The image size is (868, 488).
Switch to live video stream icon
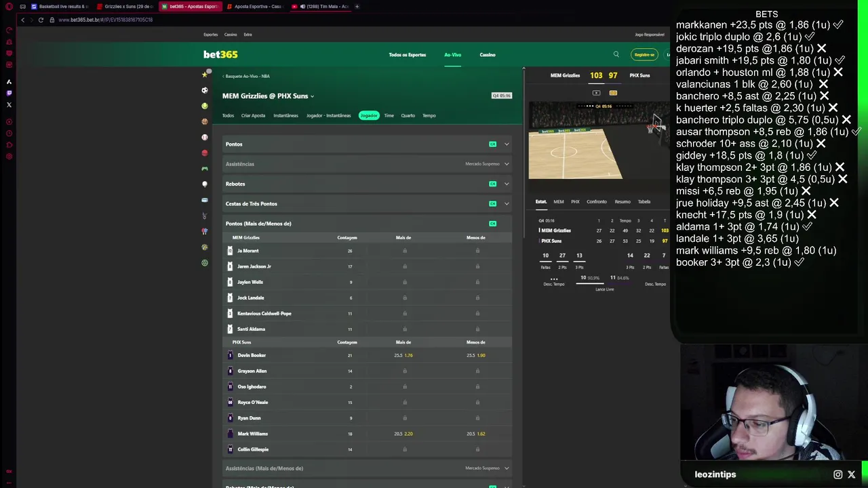[x=596, y=93]
